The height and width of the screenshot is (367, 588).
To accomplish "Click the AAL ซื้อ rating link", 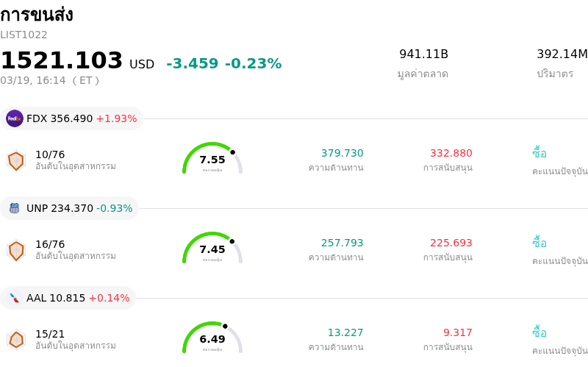I will coord(539,332).
